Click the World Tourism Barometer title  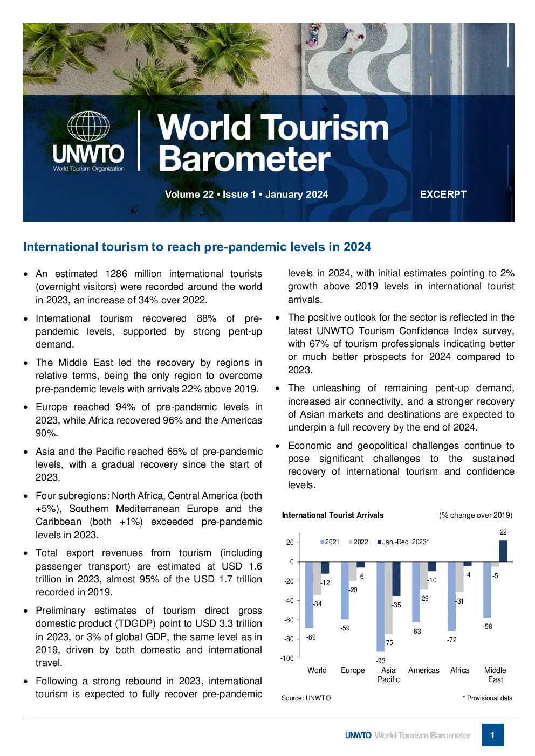click(x=273, y=143)
